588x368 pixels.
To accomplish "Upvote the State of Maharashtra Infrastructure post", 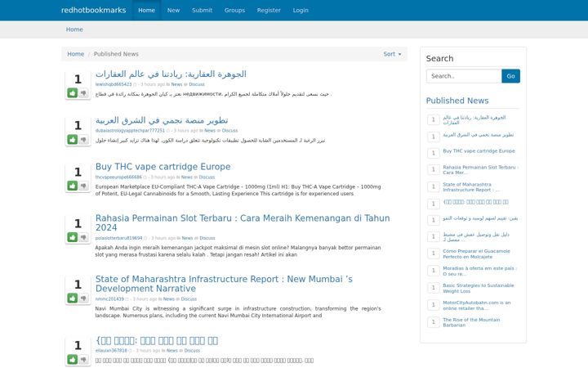I will (73, 298).
